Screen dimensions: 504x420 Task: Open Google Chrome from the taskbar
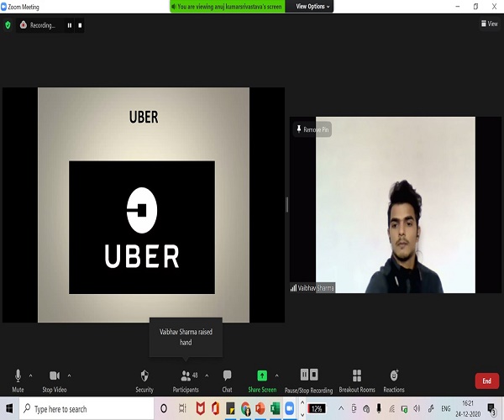(x=245, y=409)
